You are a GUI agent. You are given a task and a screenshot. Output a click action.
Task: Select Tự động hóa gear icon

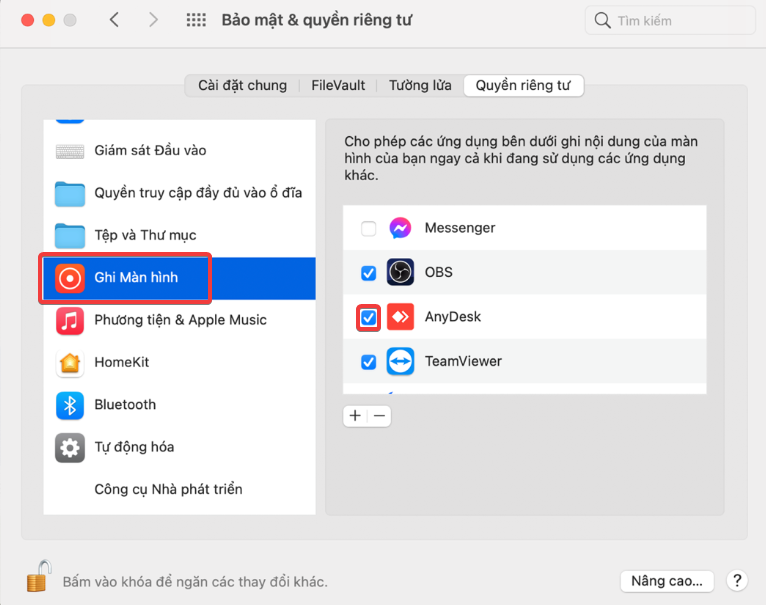coord(70,447)
